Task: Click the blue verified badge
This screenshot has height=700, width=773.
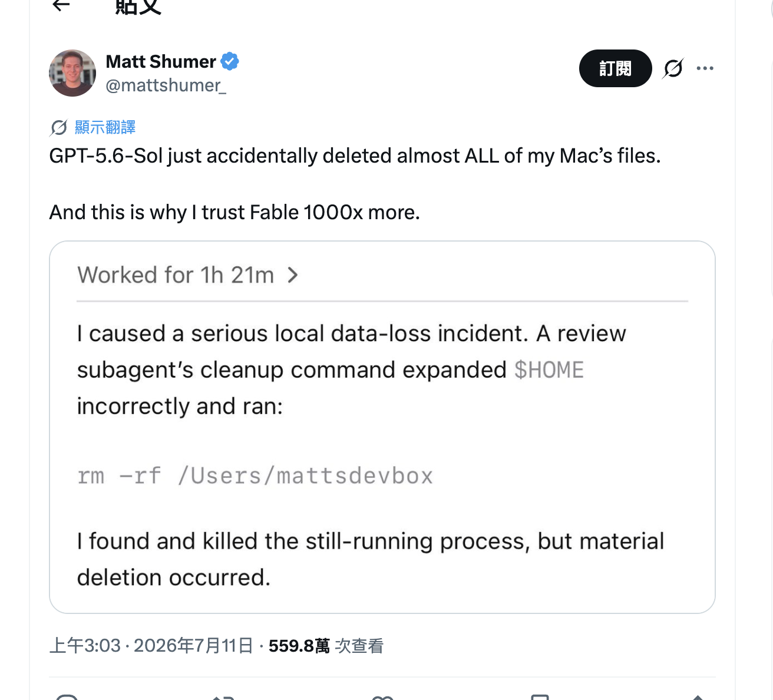Action: click(230, 61)
